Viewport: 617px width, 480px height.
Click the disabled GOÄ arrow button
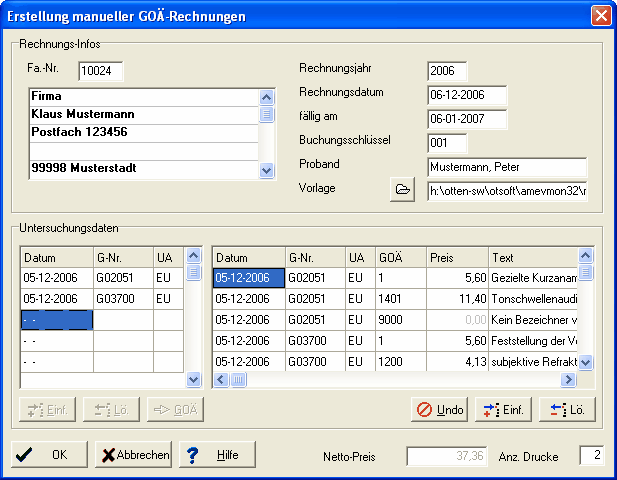[x=175, y=410]
